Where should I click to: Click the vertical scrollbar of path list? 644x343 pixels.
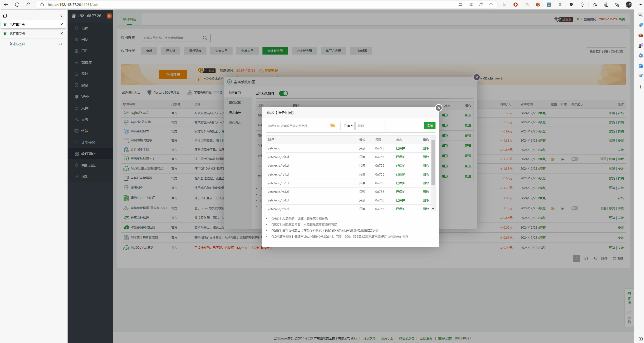[433, 162]
